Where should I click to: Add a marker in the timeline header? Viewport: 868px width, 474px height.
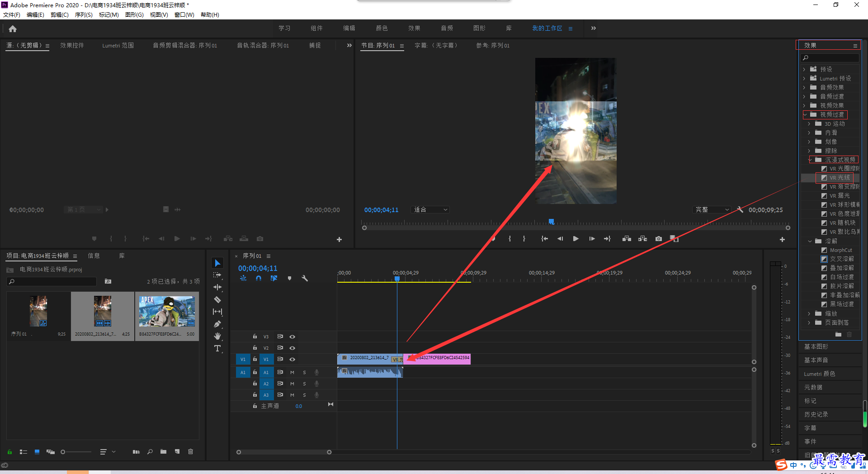[289, 278]
